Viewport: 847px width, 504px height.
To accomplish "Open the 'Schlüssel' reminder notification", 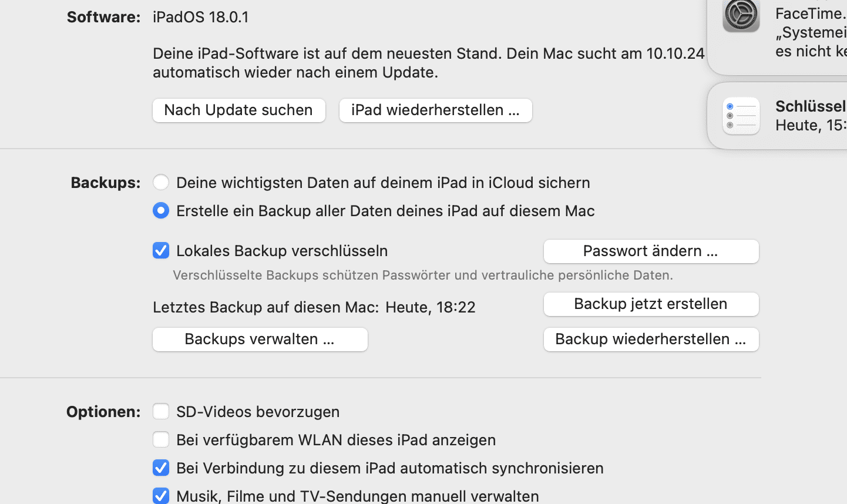I will click(x=809, y=116).
